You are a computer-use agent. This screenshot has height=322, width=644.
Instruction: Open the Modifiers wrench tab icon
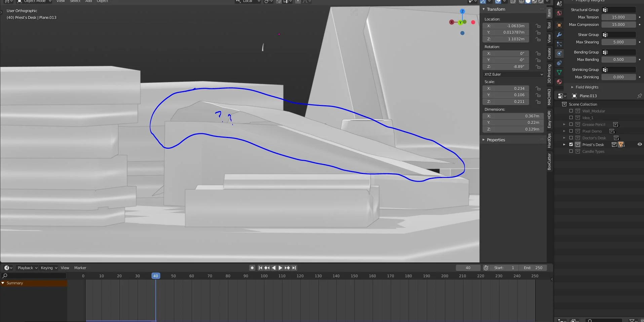pos(559,35)
